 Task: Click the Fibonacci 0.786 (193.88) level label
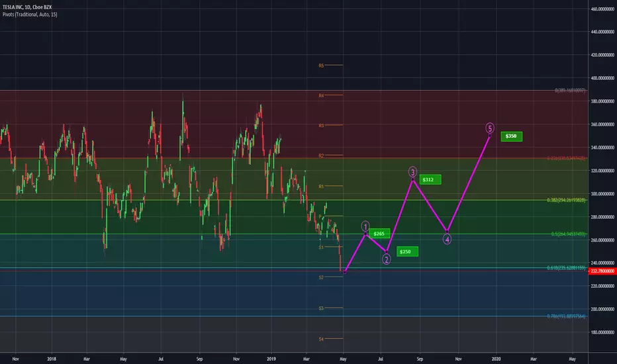566,316
